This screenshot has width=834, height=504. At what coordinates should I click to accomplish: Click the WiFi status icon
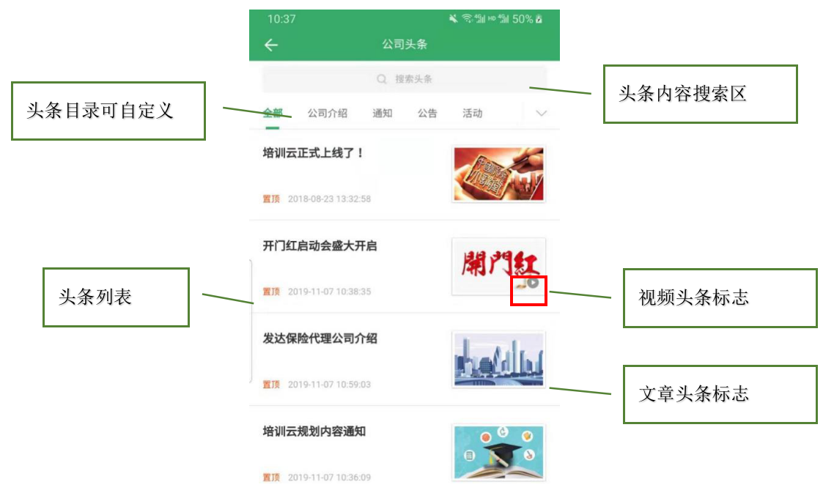[467, 18]
